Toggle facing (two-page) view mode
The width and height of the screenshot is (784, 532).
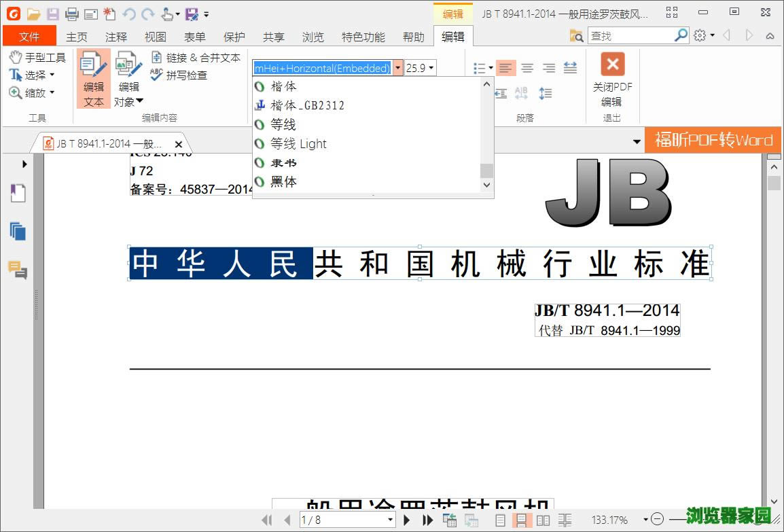(x=543, y=520)
